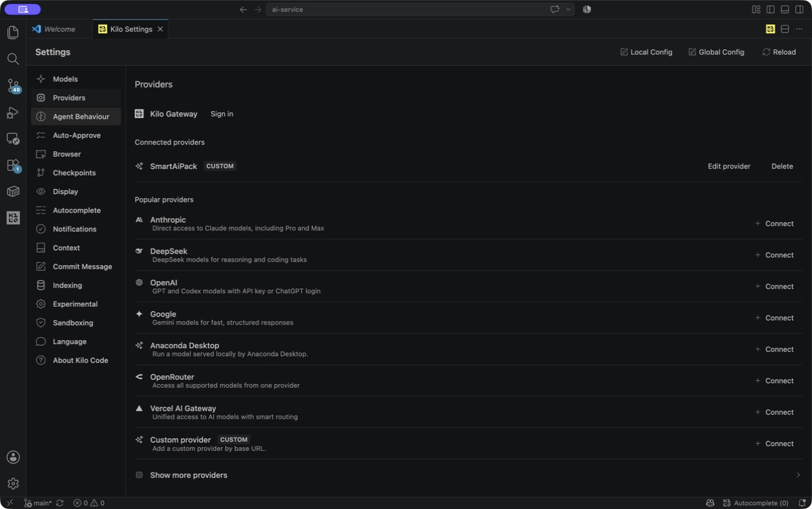This screenshot has width=812, height=509.
Task: Open the Explorer view in activity bar
Action: [x=13, y=32]
